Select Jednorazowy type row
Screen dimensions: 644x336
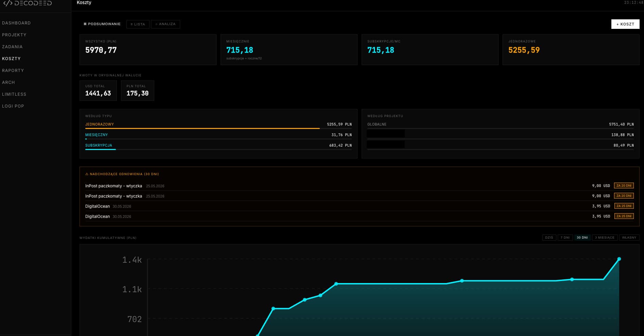point(219,125)
